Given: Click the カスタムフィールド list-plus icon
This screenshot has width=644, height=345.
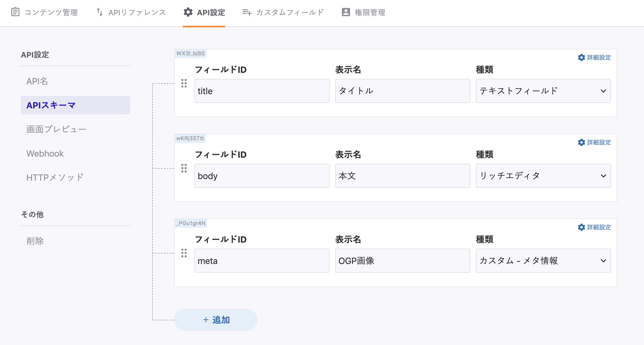Looking at the screenshot, I should (x=247, y=12).
